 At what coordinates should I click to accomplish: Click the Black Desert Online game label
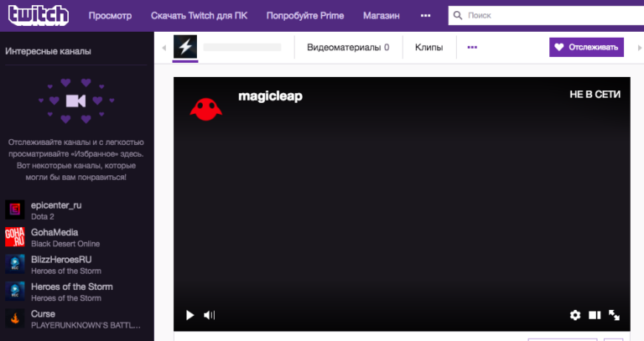pos(65,244)
